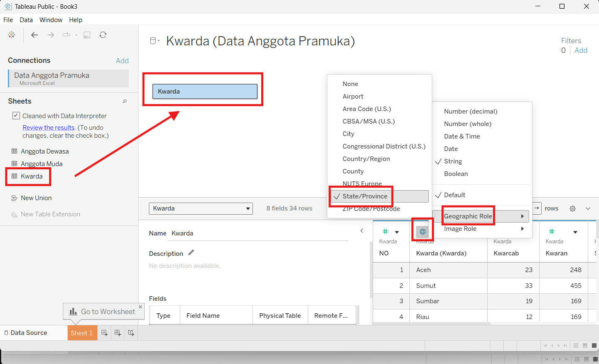Open the Window menu
This screenshot has width=599, height=364.
51,20
